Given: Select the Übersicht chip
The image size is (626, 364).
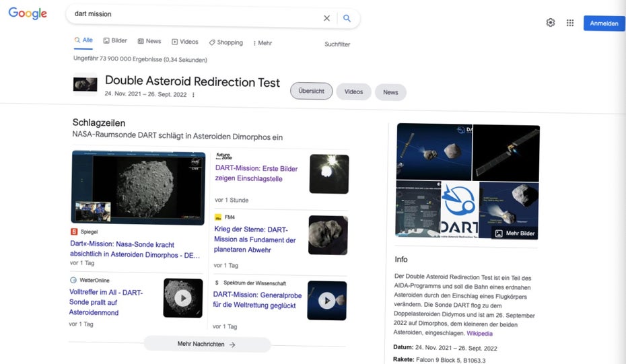Looking at the screenshot, I should (312, 91).
